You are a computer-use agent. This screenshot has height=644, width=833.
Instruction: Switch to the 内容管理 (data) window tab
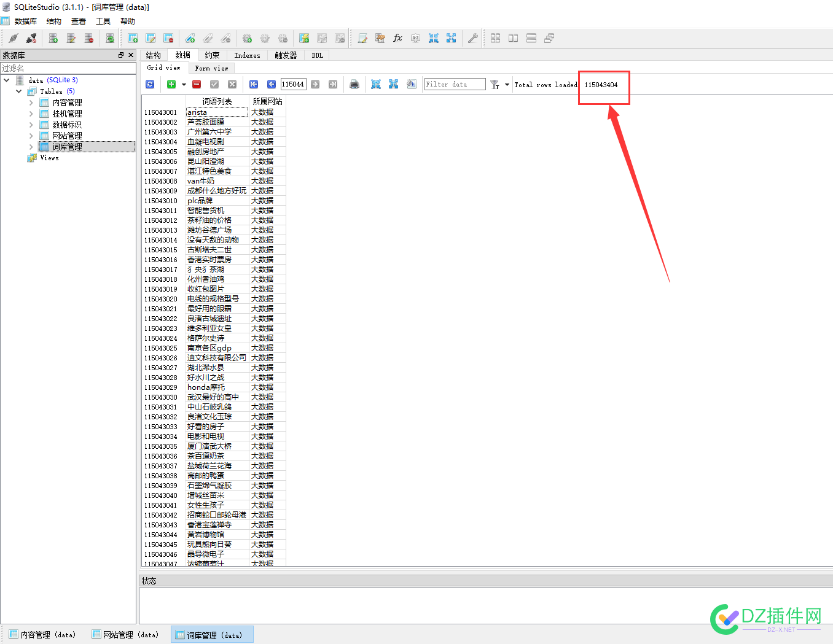pyautogui.click(x=42, y=635)
